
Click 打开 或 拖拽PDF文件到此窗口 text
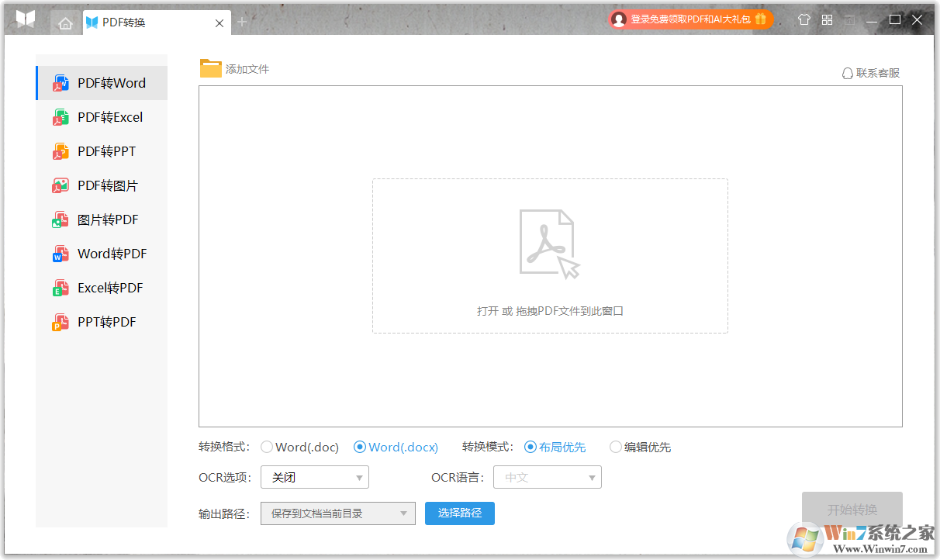(x=550, y=311)
